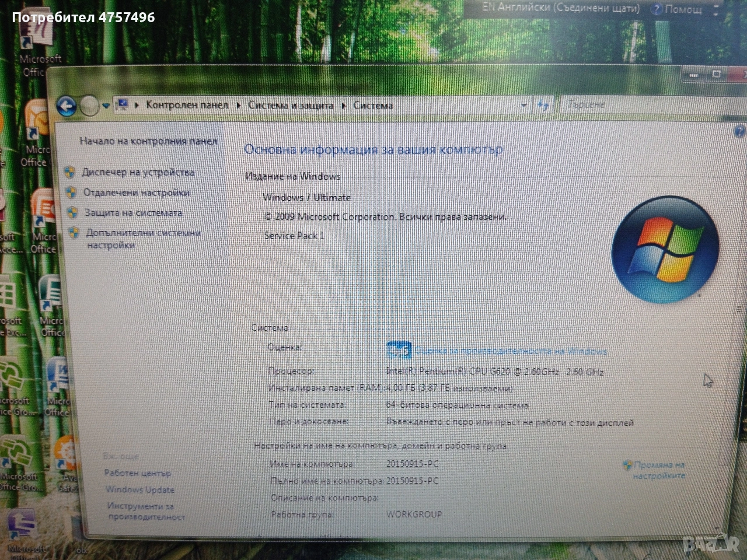Open help via the blue question mark icon
Viewport: 747px width, 560px height.
point(740,132)
